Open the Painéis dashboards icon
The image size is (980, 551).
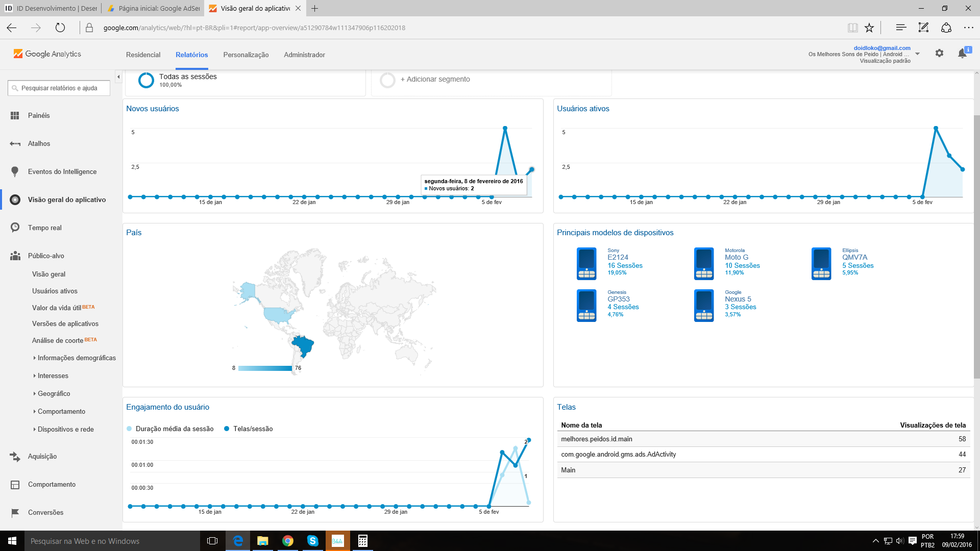15,116
